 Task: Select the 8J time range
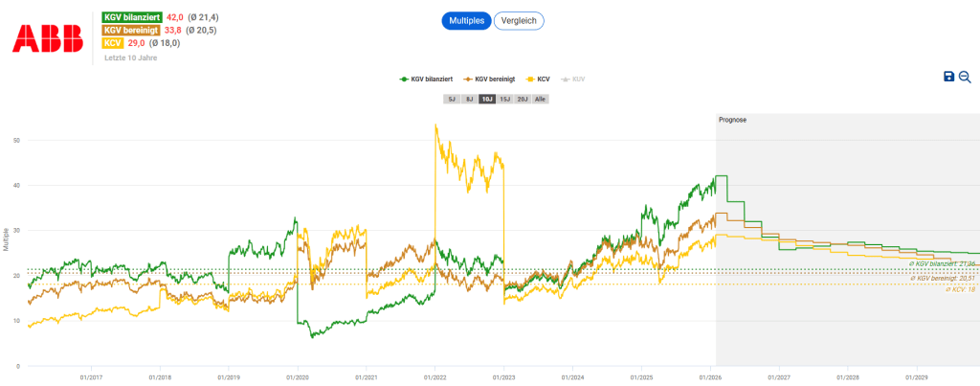[468, 99]
